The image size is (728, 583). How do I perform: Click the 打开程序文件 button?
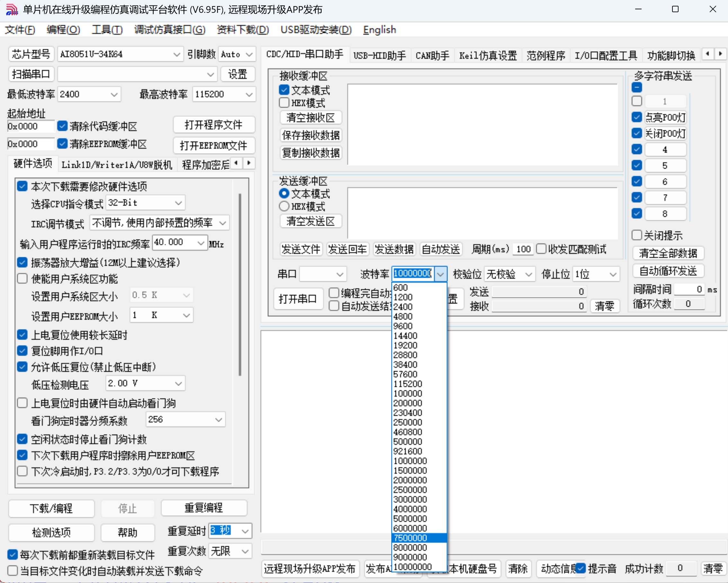(x=214, y=125)
